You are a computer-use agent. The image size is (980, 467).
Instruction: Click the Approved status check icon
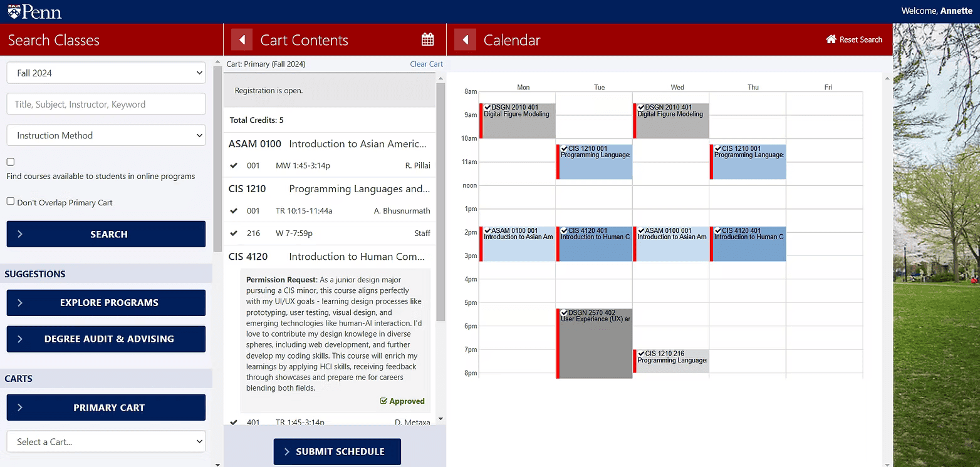pos(383,401)
